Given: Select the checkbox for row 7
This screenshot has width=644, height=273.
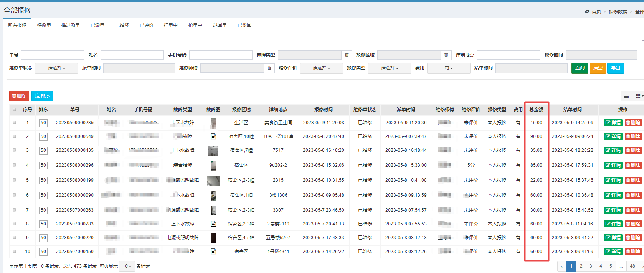Looking at the screenshot, I should pos(15,210).
